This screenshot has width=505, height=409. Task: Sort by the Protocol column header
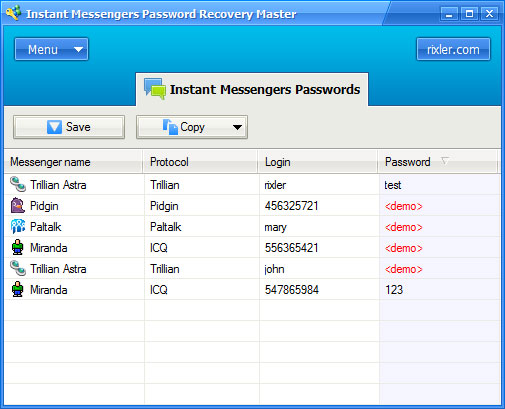[201, 162]
